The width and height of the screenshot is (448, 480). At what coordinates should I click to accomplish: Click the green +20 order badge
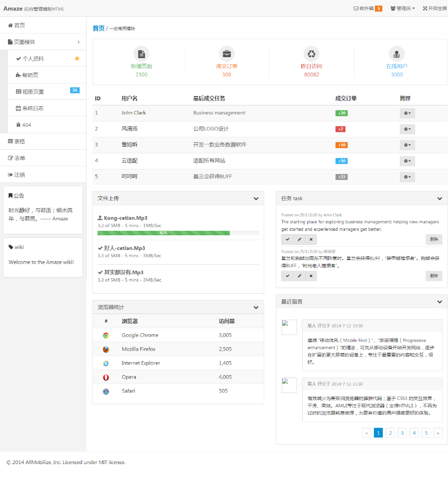[x=341, y=113]
